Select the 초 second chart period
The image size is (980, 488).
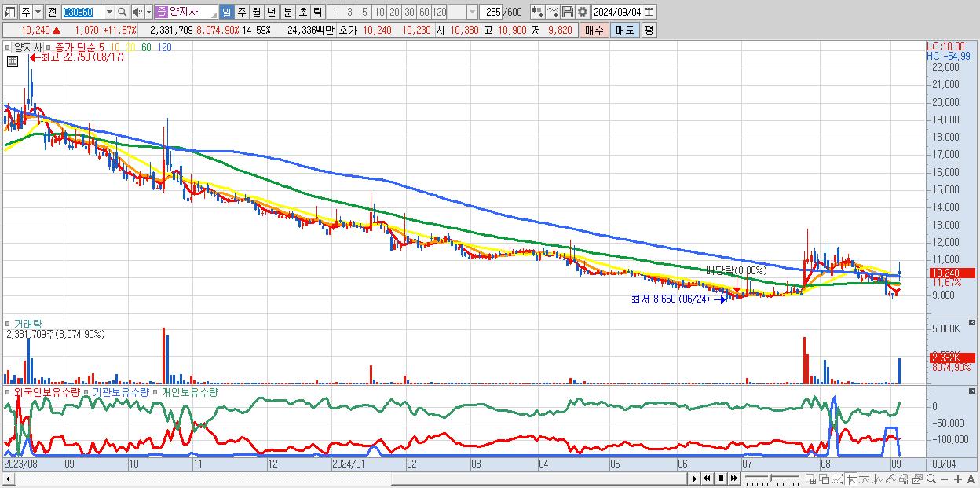302,12
